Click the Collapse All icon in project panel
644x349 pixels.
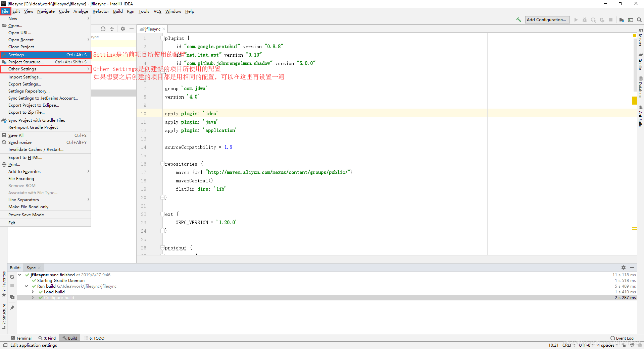[x=112, y=29]
